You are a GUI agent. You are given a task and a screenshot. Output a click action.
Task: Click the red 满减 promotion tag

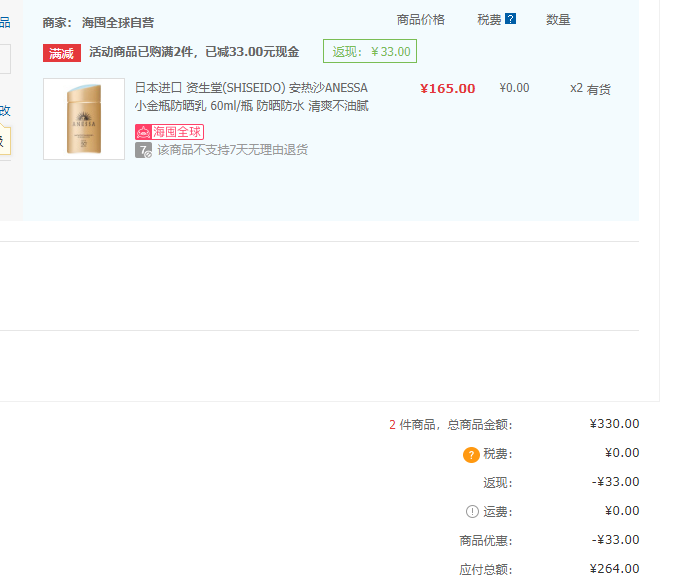click(62, 53)
